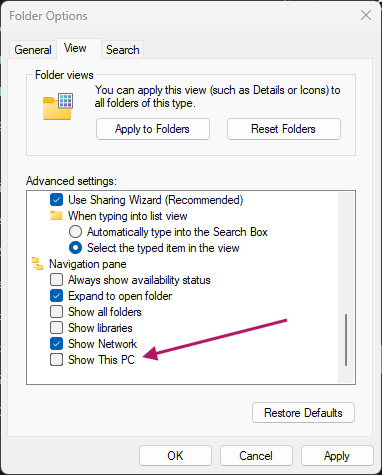Check the Show all folders option
The width and height of the screenshot is (382, 475).
tap(56, 312)
